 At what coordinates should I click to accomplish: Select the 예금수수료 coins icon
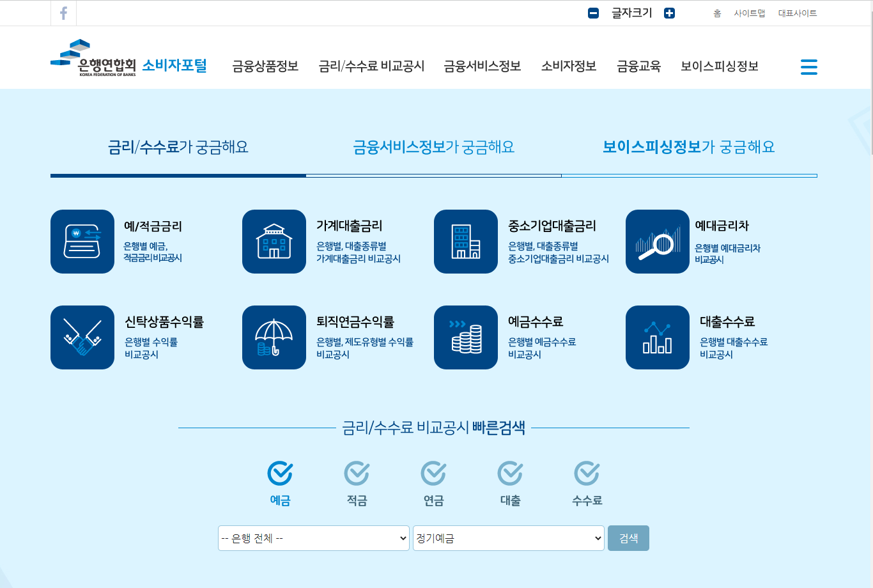click(466, 337)
